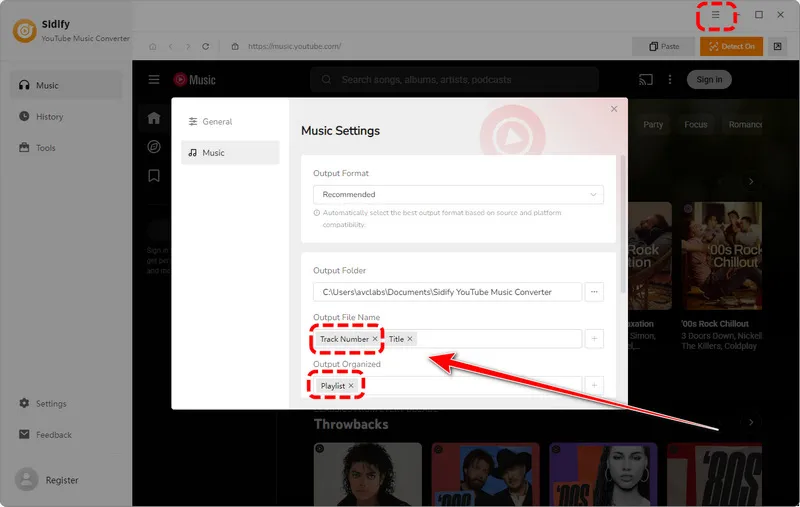Open the '00s purple Throwbacks thumbnail
The width and height of the screenshot is (800, 507).
(603, 474)
